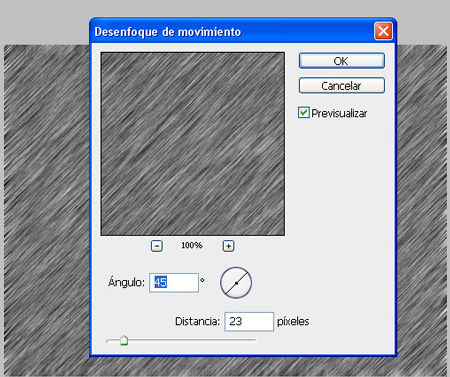450x377 pixels.
Task: Click the green distance slider handle
Action: (x=124, y=340)
